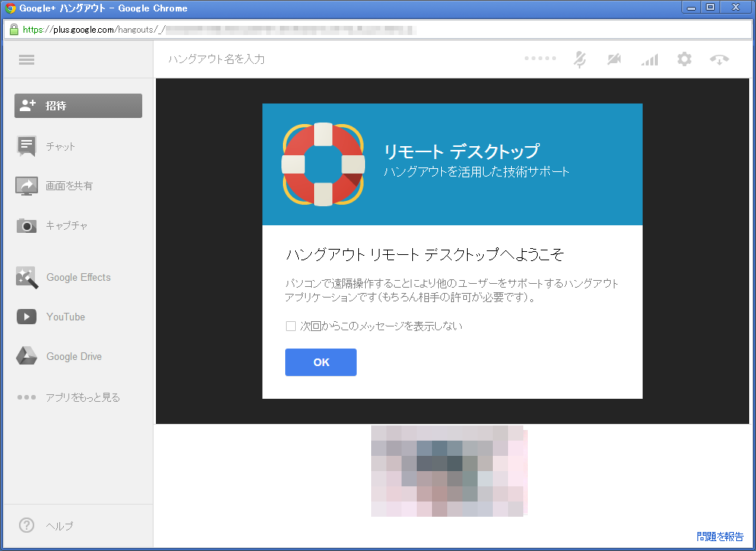
Task: Turn off the camera
Action: tap(614, 59)
